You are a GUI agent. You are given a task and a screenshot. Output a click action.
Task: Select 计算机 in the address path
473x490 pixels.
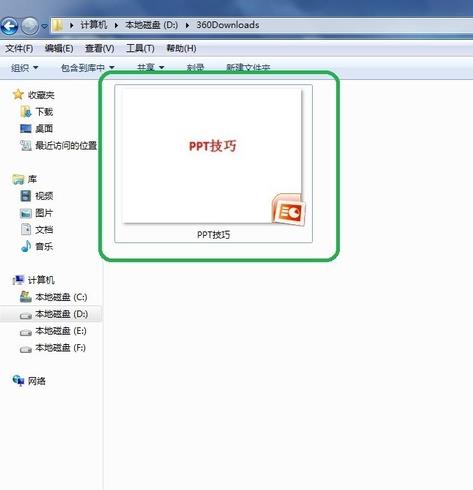pyautogui.click(x=94, y=25)
